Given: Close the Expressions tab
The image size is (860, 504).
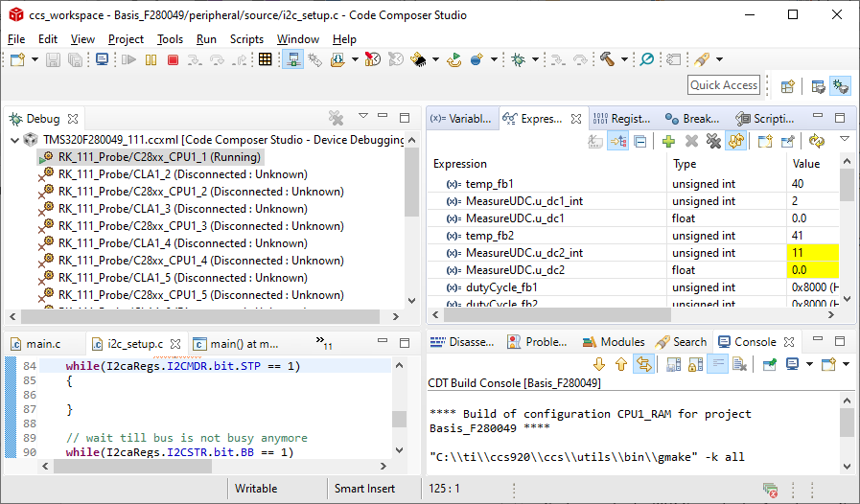Looking at the screenshot, I should coord(576,119).
